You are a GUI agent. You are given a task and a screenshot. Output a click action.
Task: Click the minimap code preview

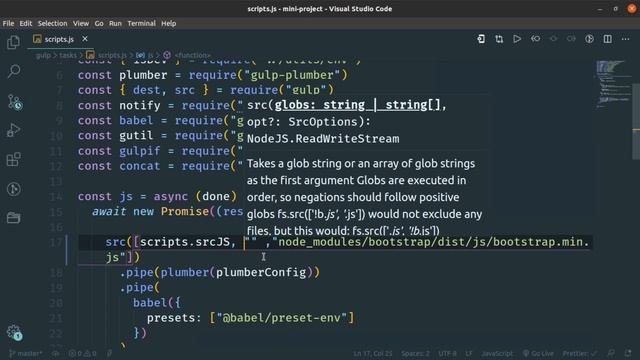tap(613, 84)
